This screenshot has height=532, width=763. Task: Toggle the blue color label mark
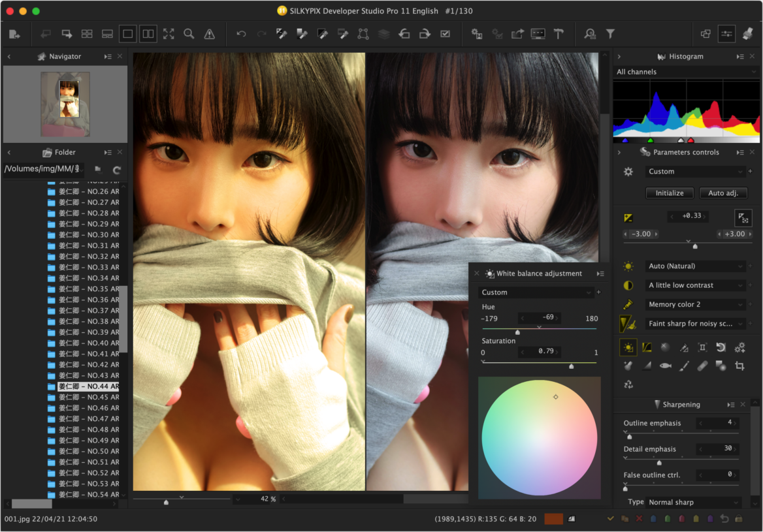tap(653, 519)
